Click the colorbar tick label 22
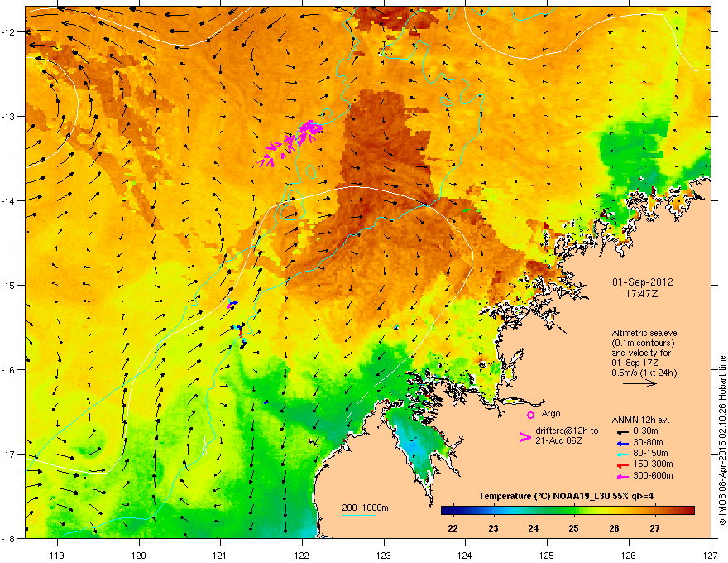The image size is (728, 563). point(453,528)
